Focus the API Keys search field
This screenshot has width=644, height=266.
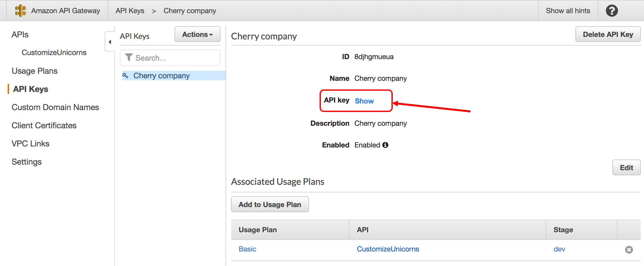pyautogui.click(x=170, y=58)
